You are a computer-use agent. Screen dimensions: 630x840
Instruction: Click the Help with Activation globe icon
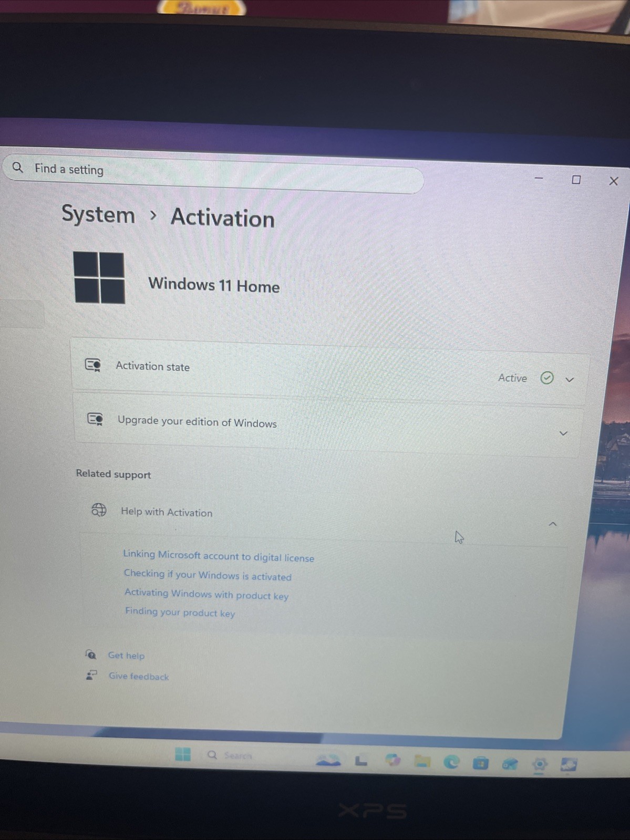pyautogui.click(x=99, y=510)
